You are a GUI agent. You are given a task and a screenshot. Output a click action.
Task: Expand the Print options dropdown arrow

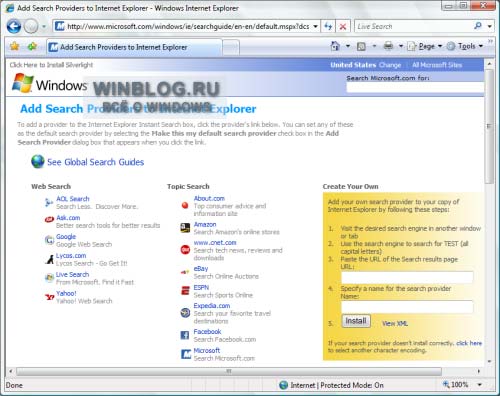[x=401, y=46]
